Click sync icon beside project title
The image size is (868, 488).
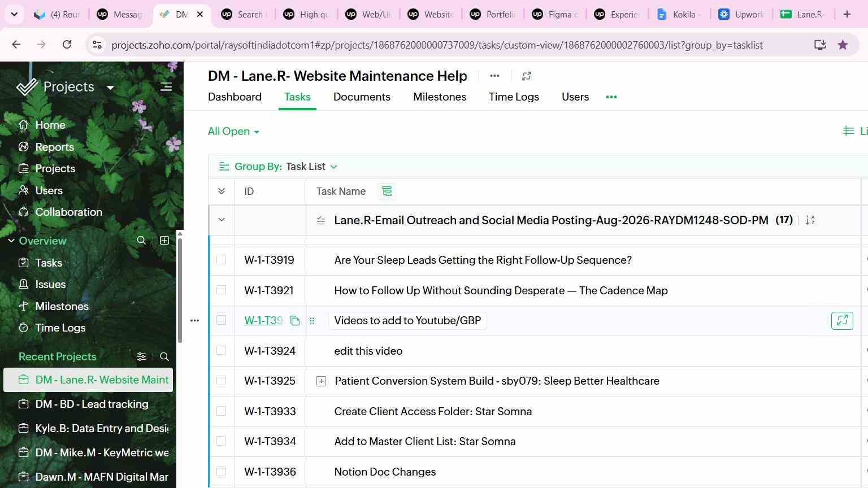point(526,76)
